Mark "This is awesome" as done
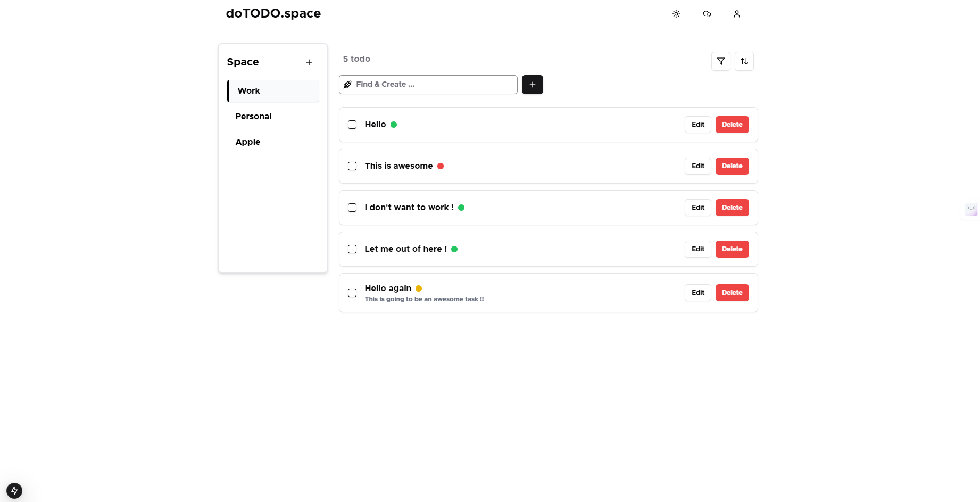 (x=352, y=166)
